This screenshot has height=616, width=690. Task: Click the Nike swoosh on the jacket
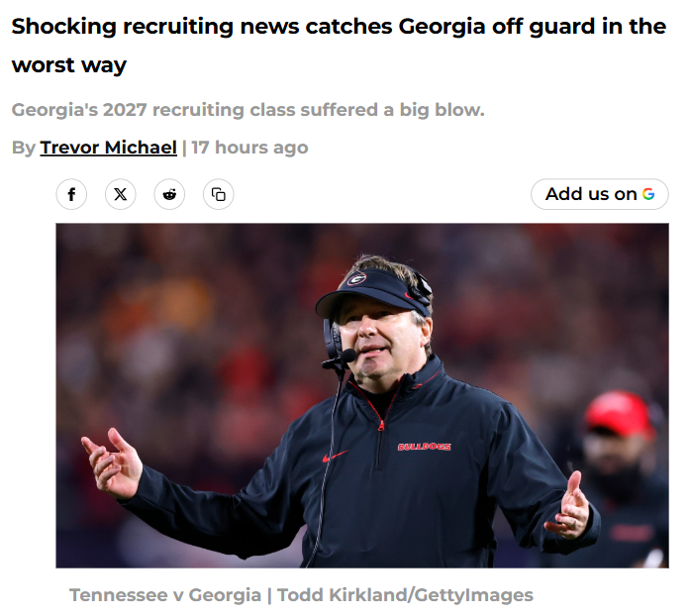pos(335,457)
